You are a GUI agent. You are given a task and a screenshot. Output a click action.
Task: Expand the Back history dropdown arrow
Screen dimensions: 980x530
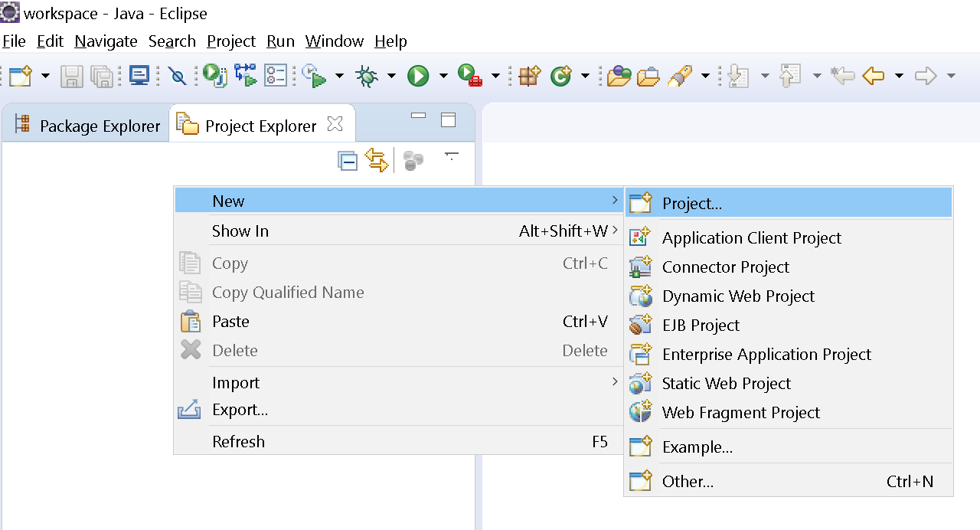pos(899,76)
